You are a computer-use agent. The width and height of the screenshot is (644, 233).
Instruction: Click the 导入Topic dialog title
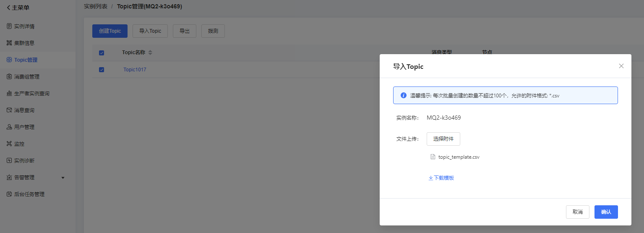(408, 66)
